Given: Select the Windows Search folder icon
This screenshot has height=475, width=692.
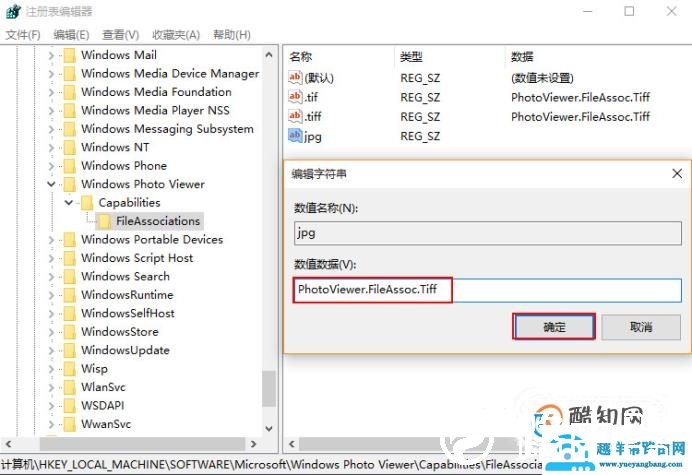Looking at the screenshot, I should click(x=69, y=277).
